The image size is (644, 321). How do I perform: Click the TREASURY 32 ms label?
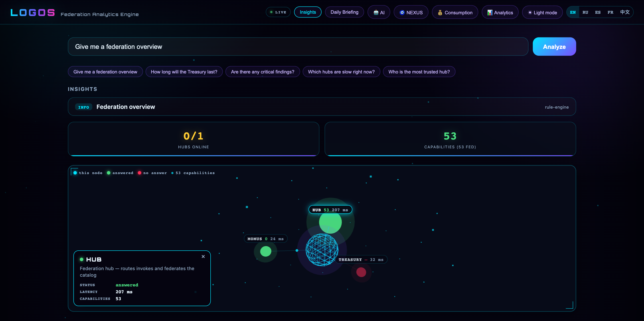click(x=361, y=260)
